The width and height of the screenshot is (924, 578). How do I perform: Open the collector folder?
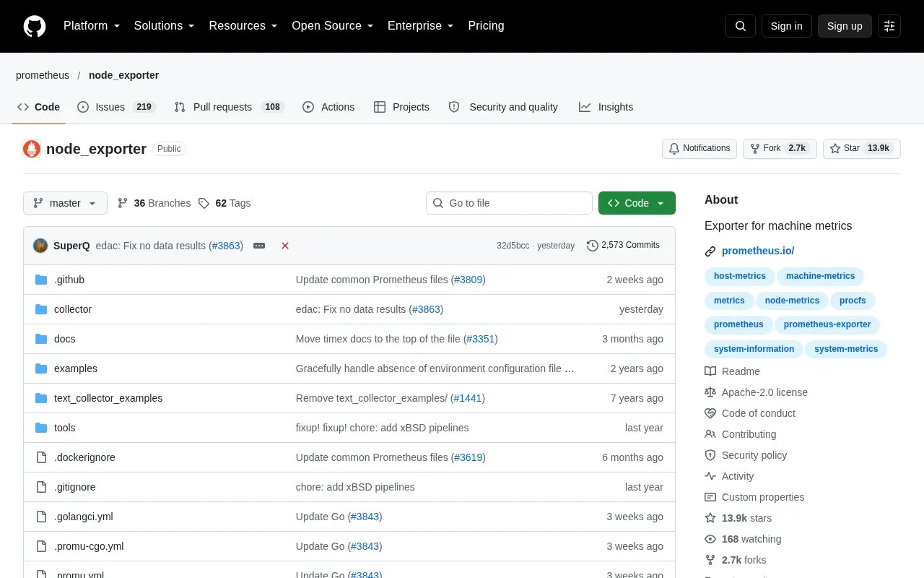pyautogui.click(x=73, y=309)
